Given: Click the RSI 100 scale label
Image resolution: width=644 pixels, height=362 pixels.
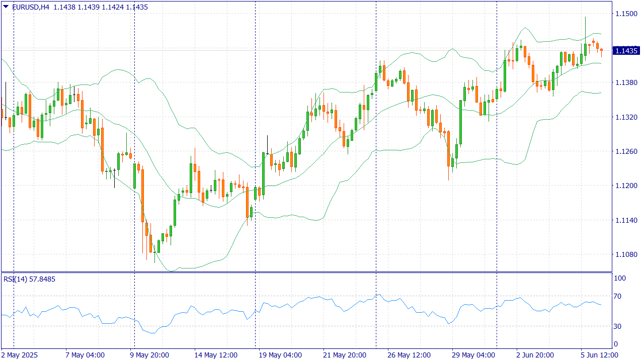Looking at the screenshot, I should tap(619, 278).
